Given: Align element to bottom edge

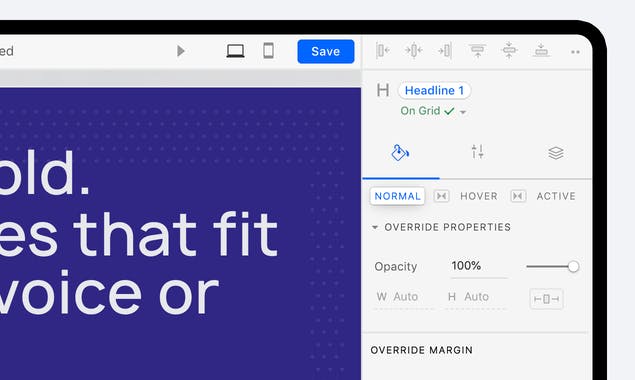Looking at the screenshot, I should pyautogui.click(x=541, y=51).
